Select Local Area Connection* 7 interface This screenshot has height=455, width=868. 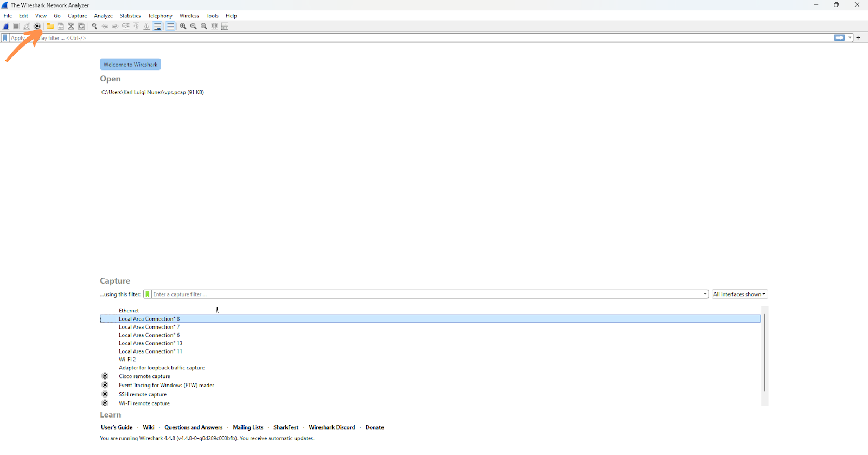pos(430,327)
